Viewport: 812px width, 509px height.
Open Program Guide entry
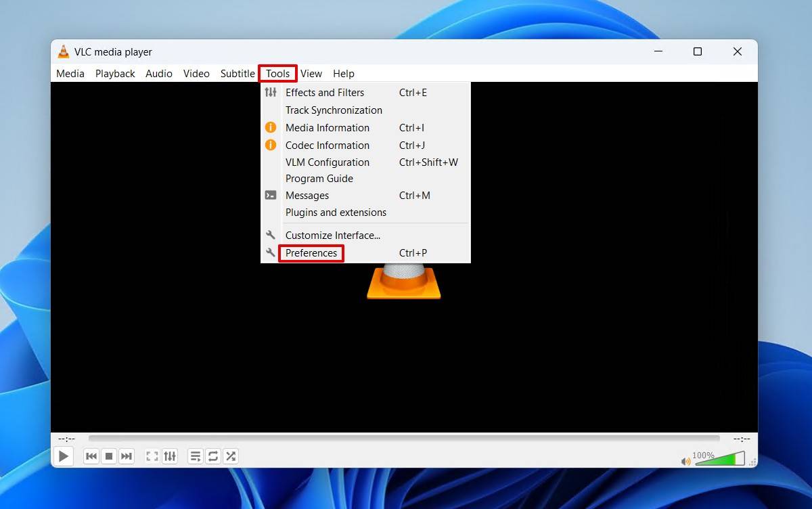pyautogui.click(x=365, y=179)
